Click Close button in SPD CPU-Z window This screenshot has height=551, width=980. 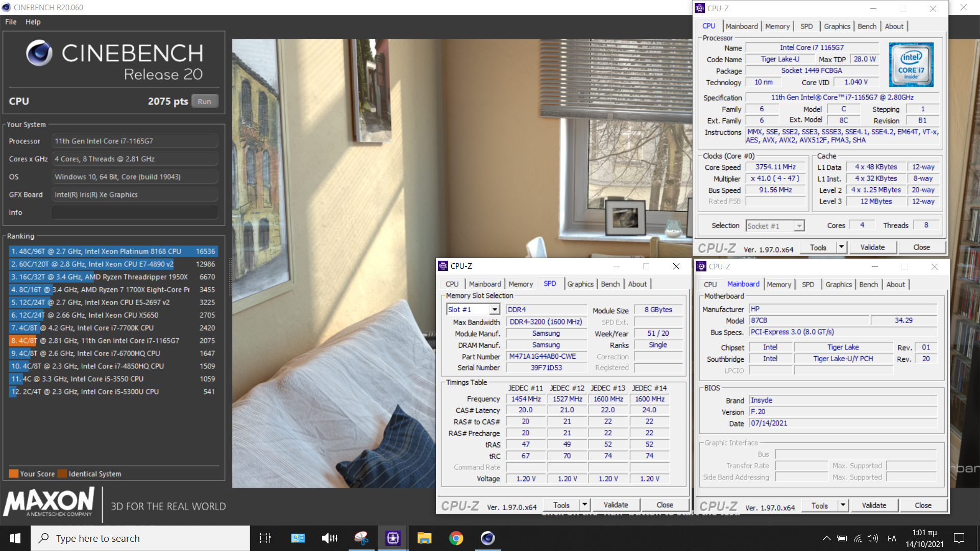[x=665, y=505]
